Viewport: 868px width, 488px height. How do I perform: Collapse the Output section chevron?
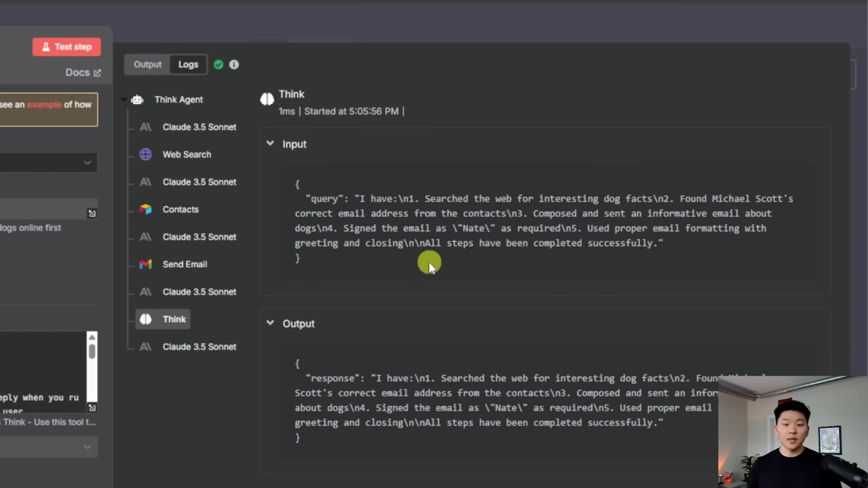[270, 323]
